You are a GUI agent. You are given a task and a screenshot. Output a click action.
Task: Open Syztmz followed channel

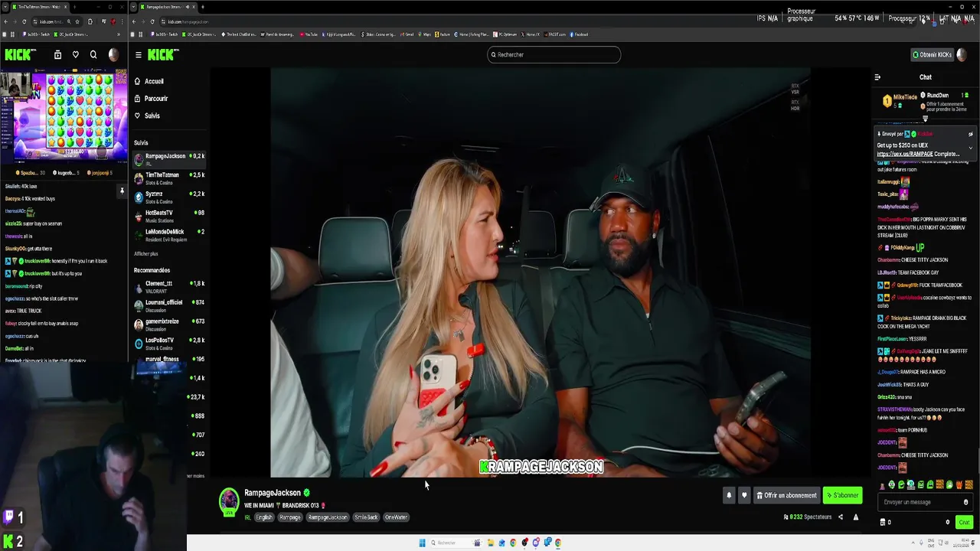click(x=169, y=197)
